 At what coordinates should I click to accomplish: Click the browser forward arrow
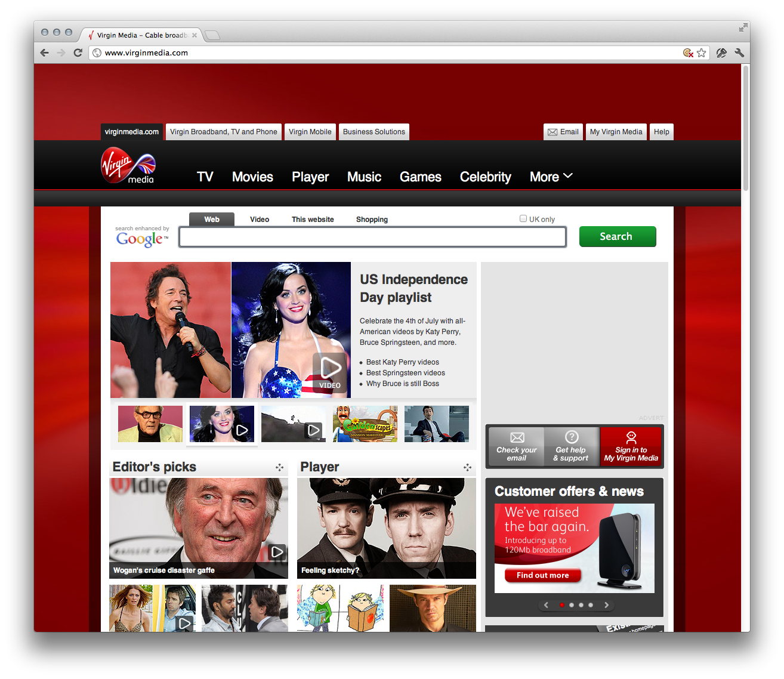point(61,53)
